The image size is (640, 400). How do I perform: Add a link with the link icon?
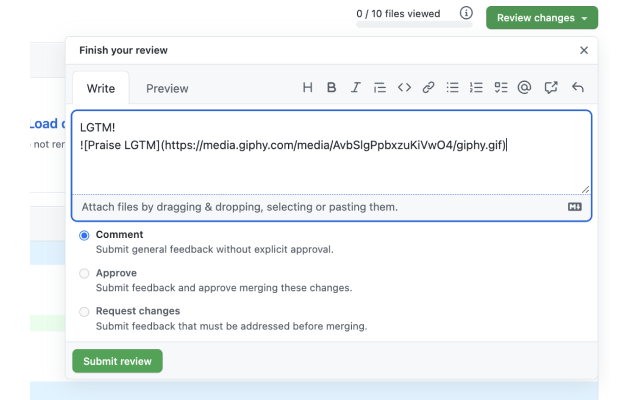(428, 88)
